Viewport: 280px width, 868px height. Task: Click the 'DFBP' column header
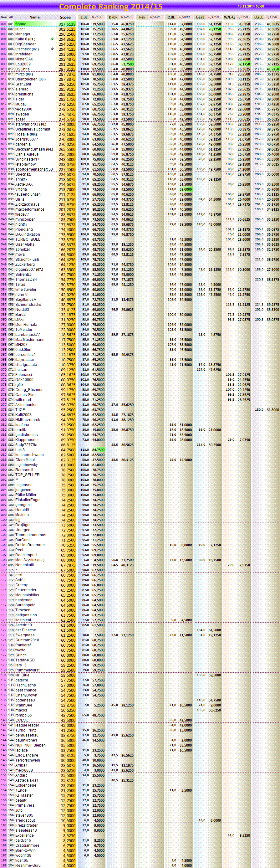[113, 17]
